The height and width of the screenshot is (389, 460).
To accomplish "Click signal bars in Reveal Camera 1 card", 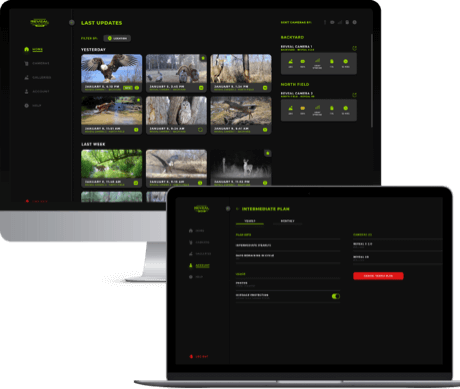I will pyautogui.click(x=317, y=61).
